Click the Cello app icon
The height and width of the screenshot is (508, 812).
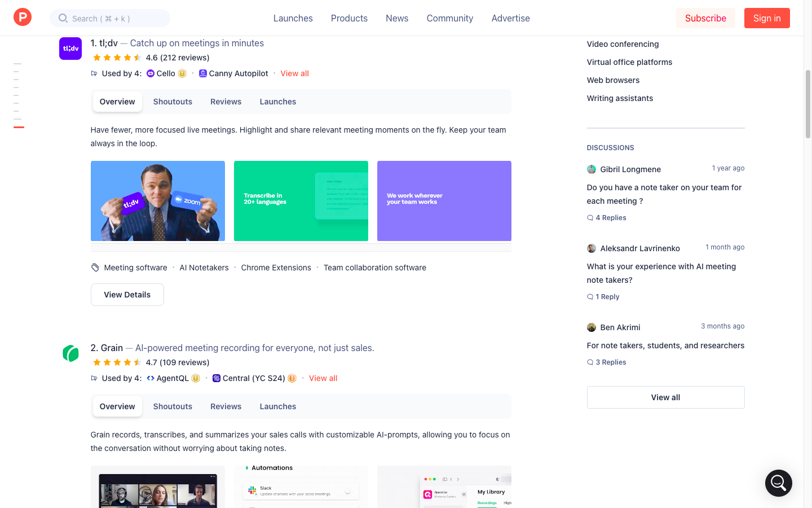click(x=151, y=73)
